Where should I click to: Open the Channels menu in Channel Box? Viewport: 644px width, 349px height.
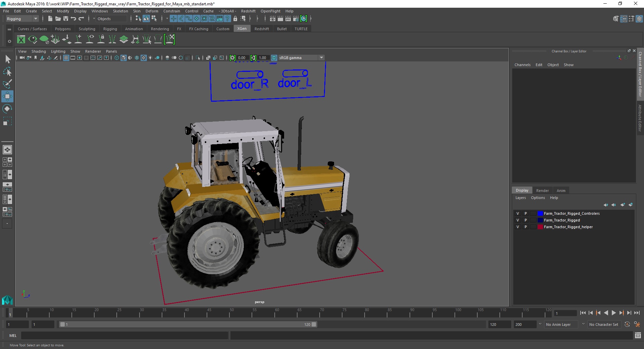(x=522, y=65)
